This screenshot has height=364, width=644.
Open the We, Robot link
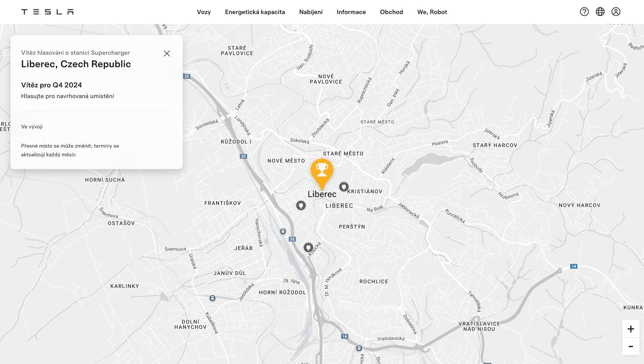click(x=432, y=12)
